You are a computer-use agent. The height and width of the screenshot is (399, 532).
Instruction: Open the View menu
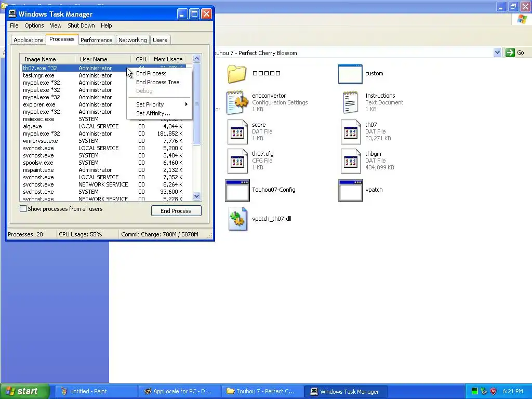pos(56,25)
